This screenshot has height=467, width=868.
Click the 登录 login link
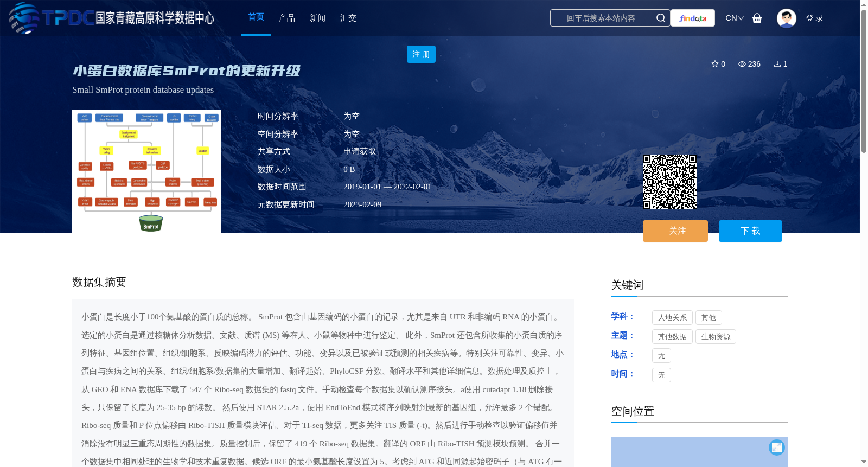point(814,18)
